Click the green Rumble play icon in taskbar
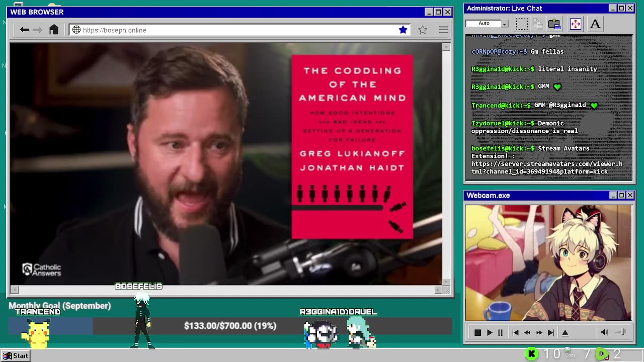The height and width of the screenshot is (362, 644). (602, 354)
